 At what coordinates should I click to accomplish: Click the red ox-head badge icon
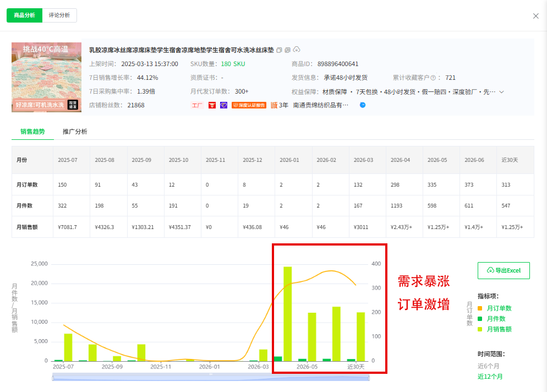[212, 105]
